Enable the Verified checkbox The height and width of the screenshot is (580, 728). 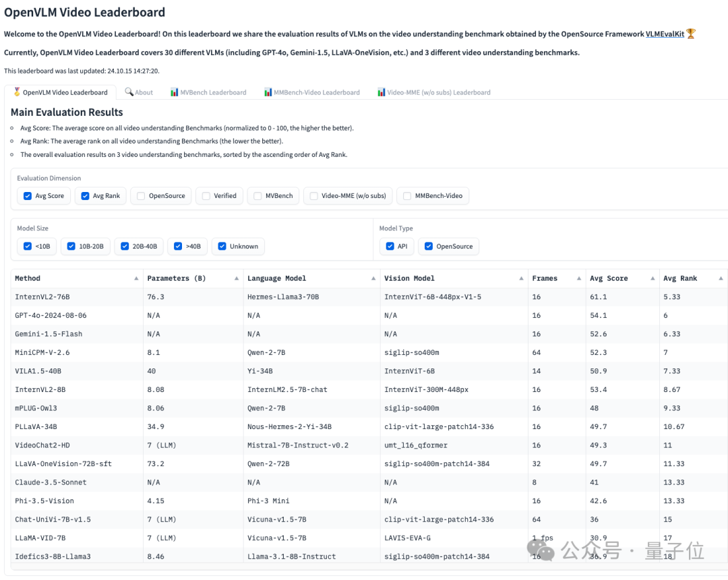point(206,196)
